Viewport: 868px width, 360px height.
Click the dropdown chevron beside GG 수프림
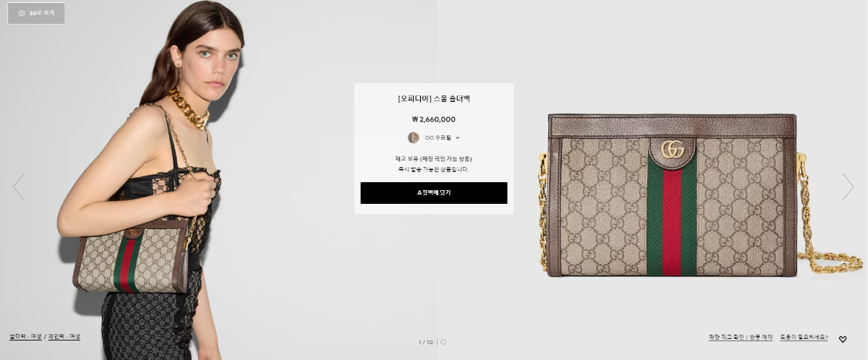click(x=458, y=137)
